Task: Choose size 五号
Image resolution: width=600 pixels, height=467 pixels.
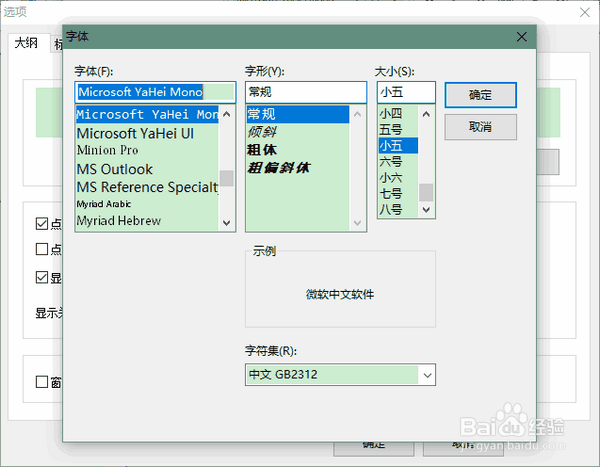Action: pos(398,129)
